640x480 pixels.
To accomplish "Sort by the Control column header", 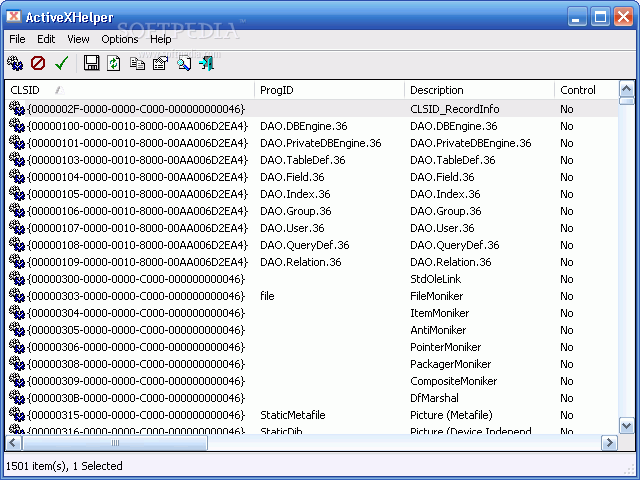I will tap(587, 90).
